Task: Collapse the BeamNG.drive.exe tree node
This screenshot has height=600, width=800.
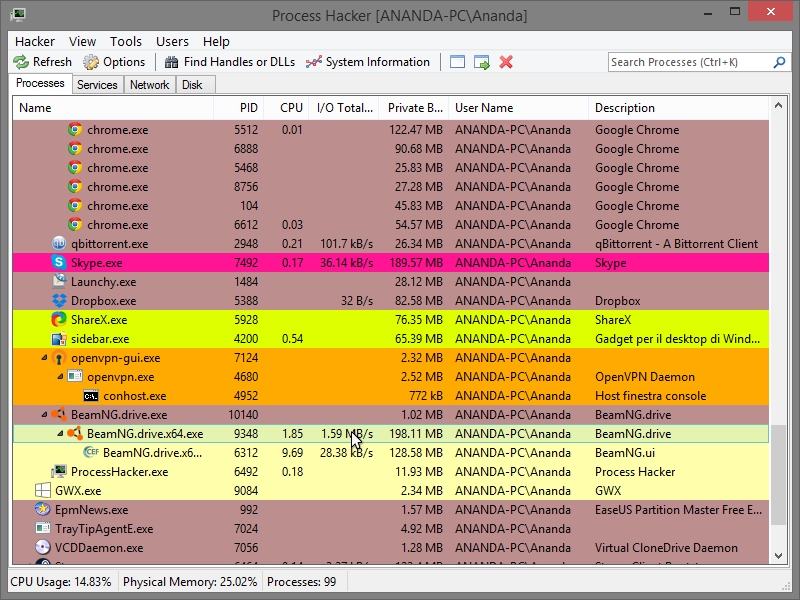Action: pyautogui.click(x=45, y=414)
